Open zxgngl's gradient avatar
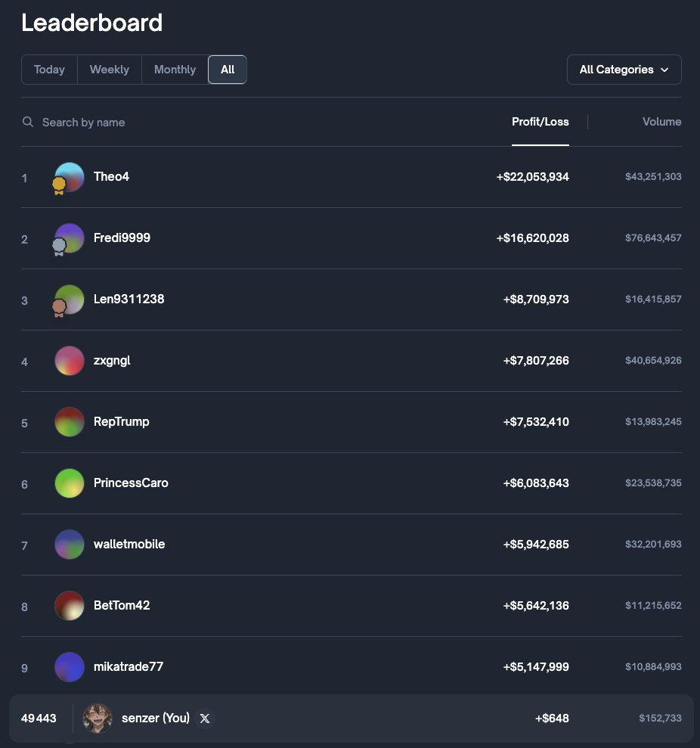This screenshot has width=700, height=748. tap(70, 361)
